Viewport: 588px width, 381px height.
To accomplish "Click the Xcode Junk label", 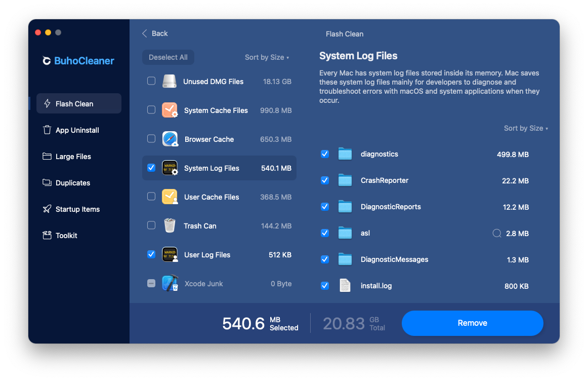I will click(203, 284).
